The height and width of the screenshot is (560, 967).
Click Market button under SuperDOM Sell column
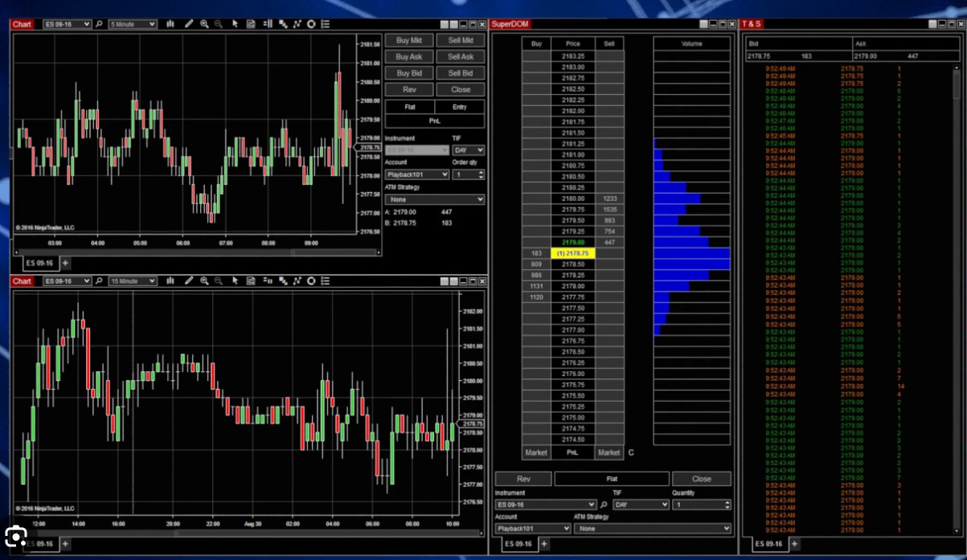click(x=609, y=452)
